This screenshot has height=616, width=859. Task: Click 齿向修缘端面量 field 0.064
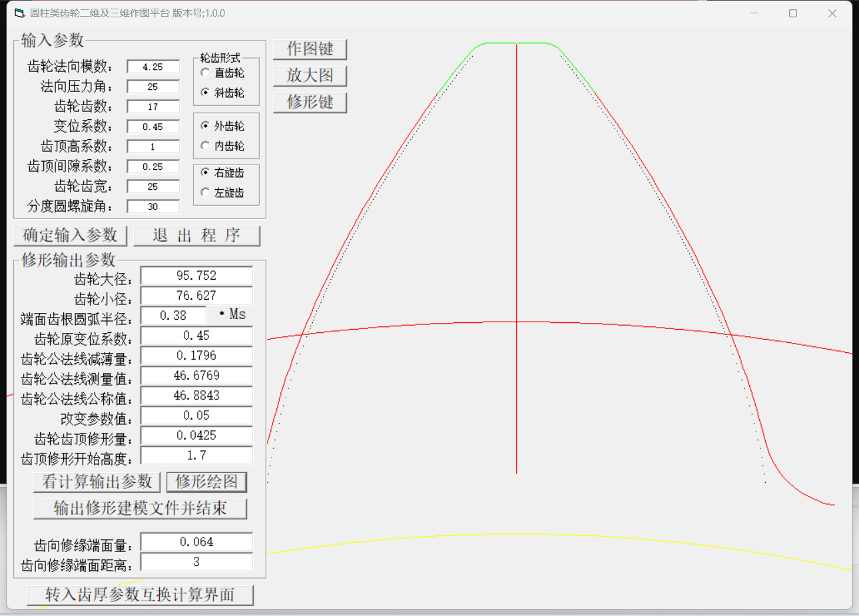(196, 542)
